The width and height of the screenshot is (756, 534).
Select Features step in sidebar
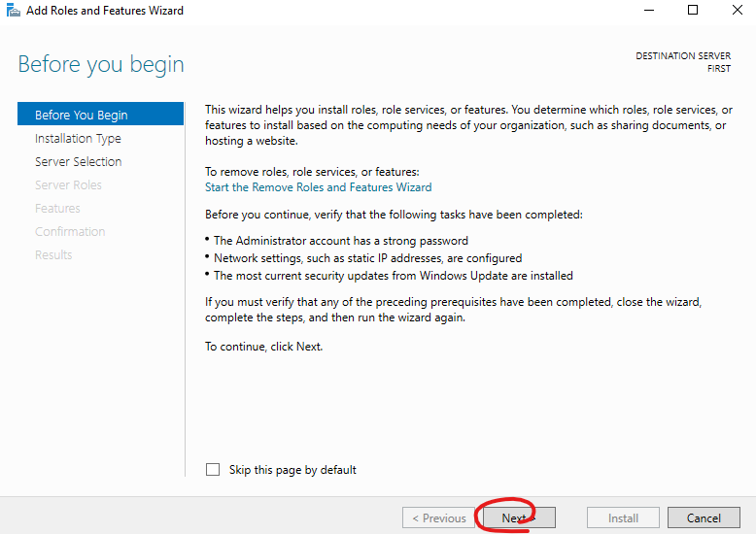[57, 208]
